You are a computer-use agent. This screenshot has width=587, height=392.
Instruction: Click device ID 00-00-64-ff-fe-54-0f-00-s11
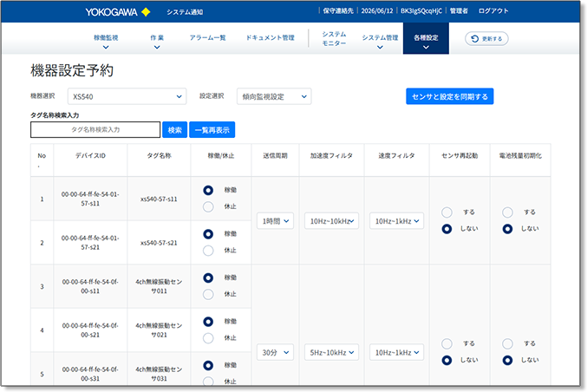[x=90, y=286]
